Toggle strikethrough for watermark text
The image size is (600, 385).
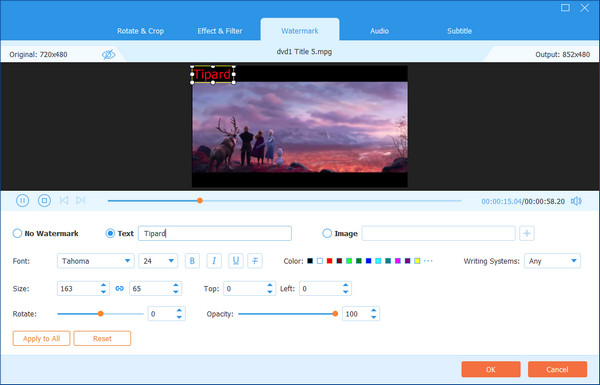[x=255, y=261]
